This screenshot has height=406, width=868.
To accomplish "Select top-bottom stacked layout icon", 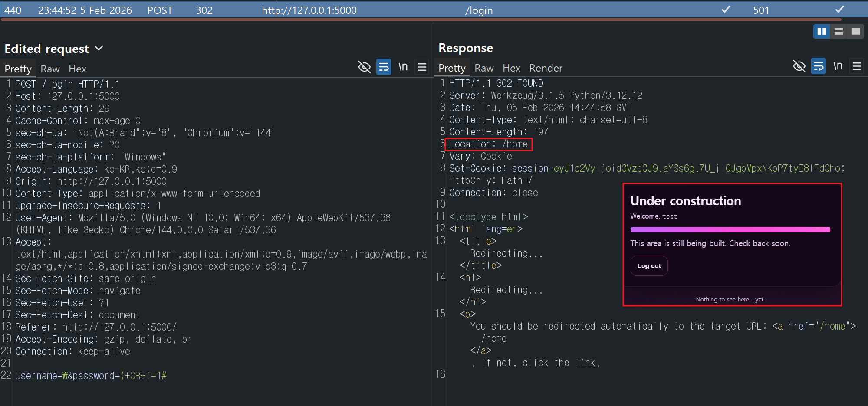I will pyautogui.click(x=838, y=31).
